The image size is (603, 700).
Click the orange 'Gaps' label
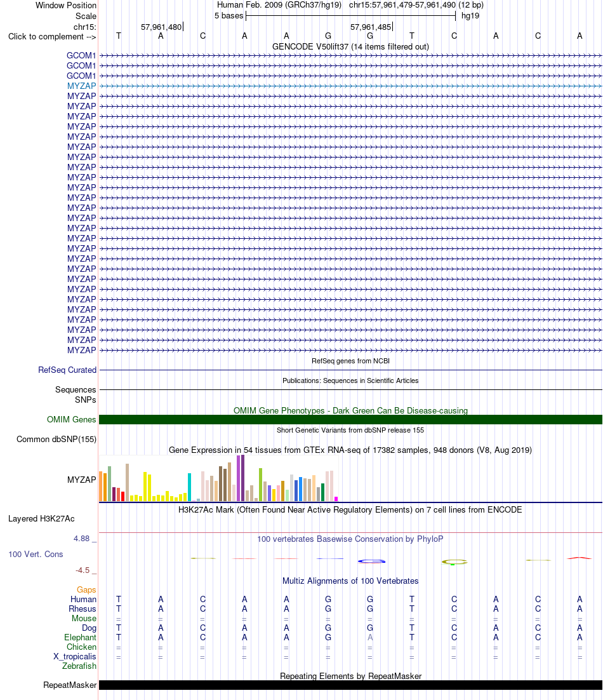click(86, 589)
